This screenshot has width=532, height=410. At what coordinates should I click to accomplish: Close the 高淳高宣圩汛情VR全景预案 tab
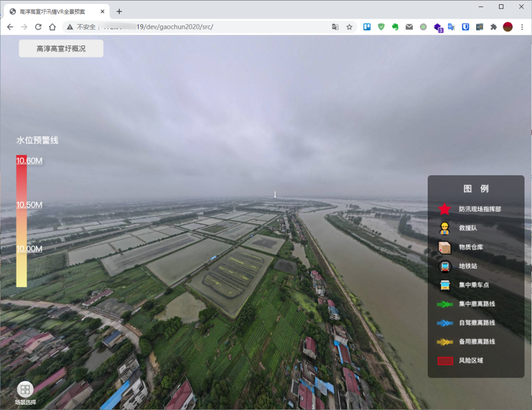103,12
